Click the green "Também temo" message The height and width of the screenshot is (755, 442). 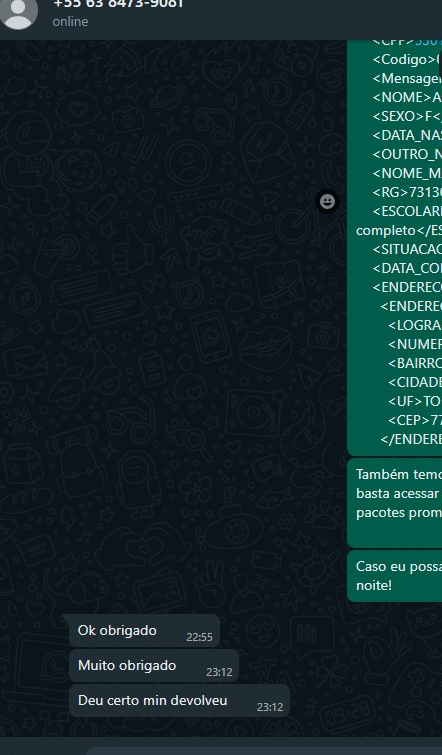[395, 503]
